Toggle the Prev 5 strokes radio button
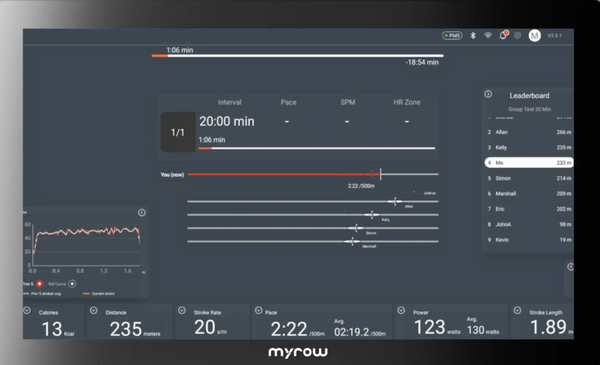 (x=39, y=284)
